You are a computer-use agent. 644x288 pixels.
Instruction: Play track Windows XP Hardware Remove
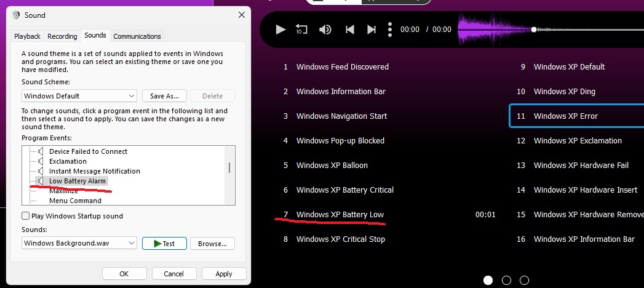pos(589,214)
